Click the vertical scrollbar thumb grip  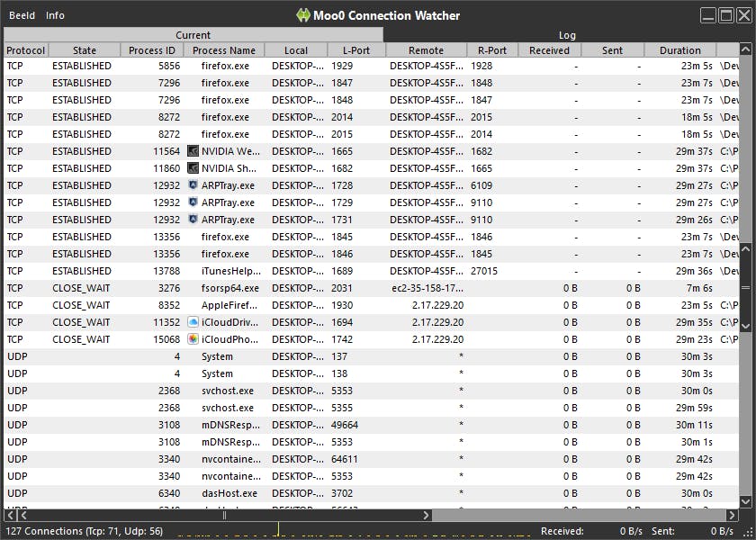point(745,288)
